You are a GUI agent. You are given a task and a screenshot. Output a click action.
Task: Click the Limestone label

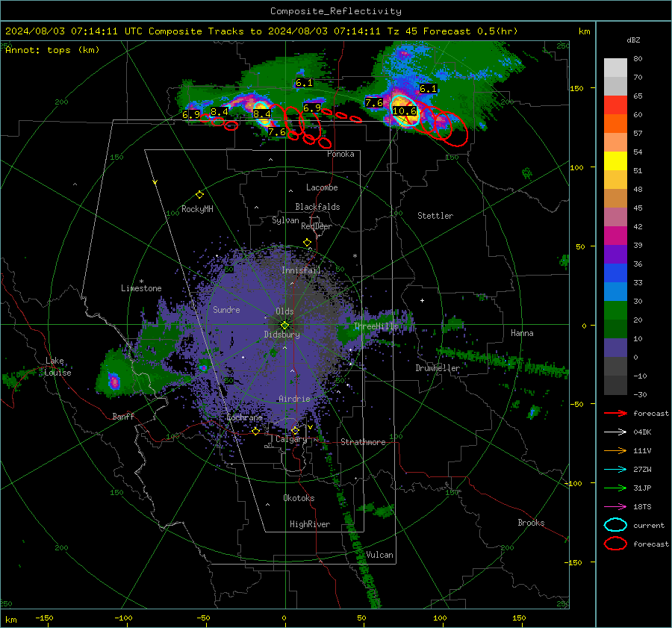[141, 288]
